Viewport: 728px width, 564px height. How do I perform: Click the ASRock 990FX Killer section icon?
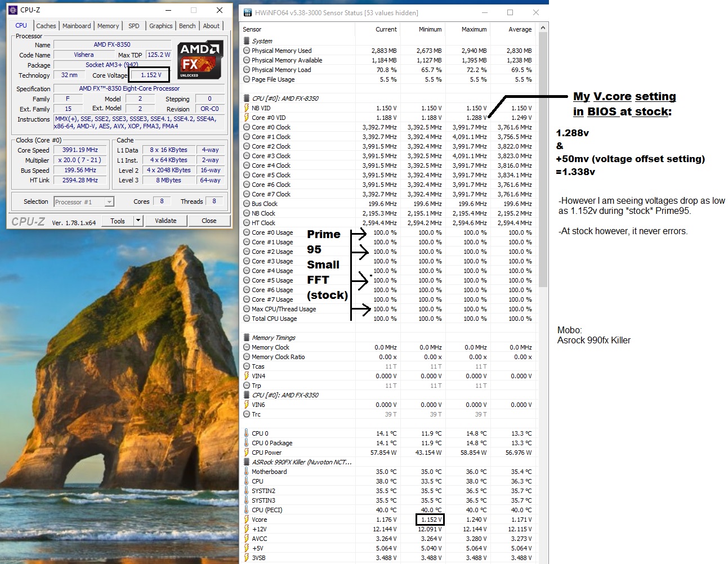click(247, 462)
